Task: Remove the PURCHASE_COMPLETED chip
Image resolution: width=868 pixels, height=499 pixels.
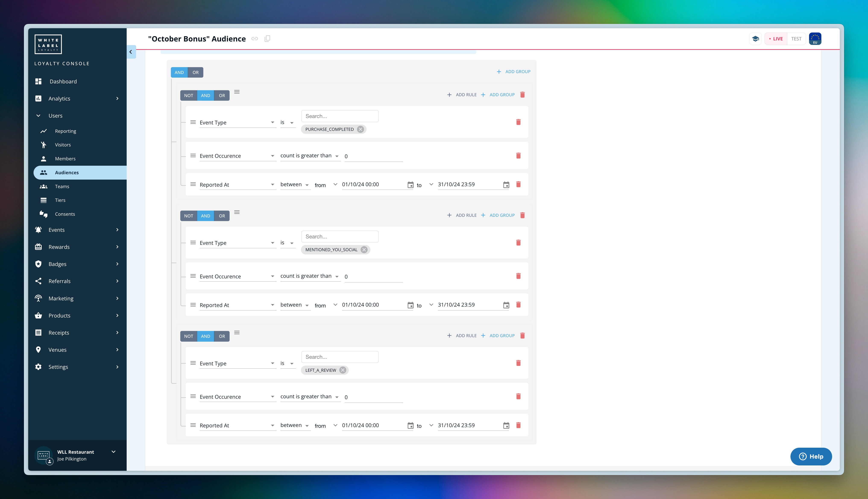Action: pyautogui.click(x=360, y=129)
